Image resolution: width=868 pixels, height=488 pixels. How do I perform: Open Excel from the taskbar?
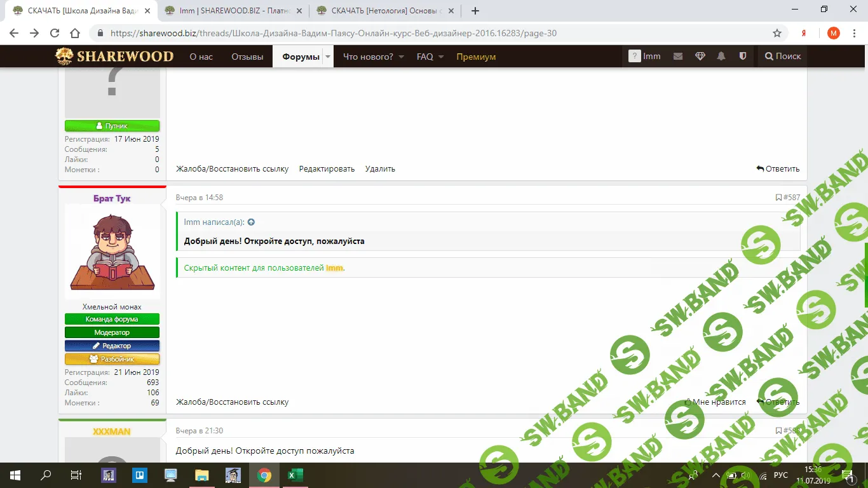tap(295, 475)
